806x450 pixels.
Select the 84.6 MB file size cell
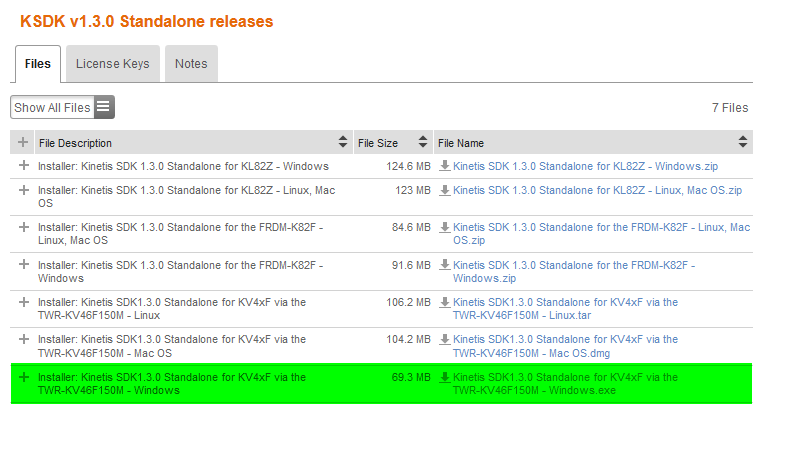[411, 227]
